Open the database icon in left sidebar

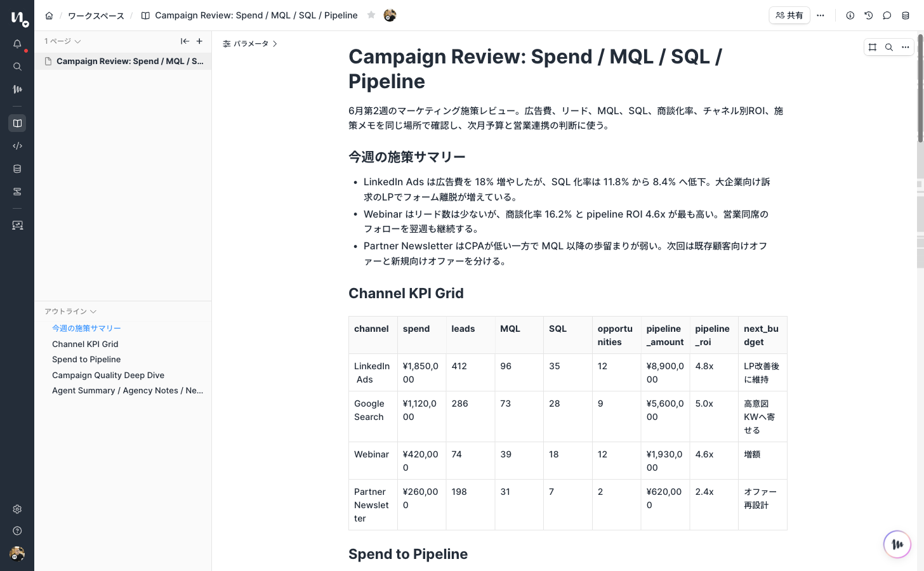17,169
